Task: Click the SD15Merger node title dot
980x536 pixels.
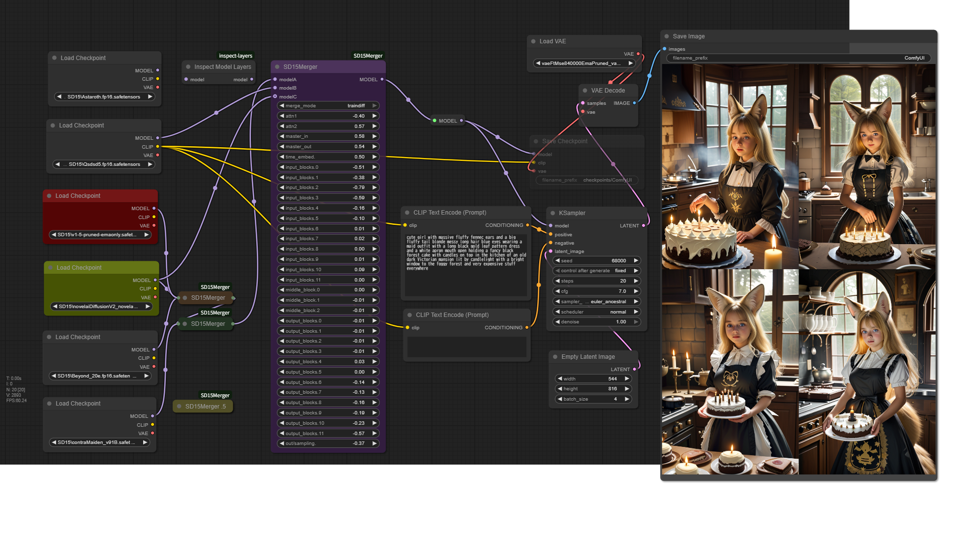Action: click(x=277, y=67)
